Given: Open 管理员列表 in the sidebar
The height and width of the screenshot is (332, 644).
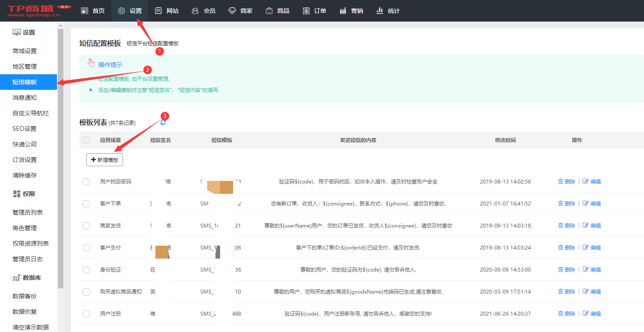Looking at the screenshot, I should 28,212.
